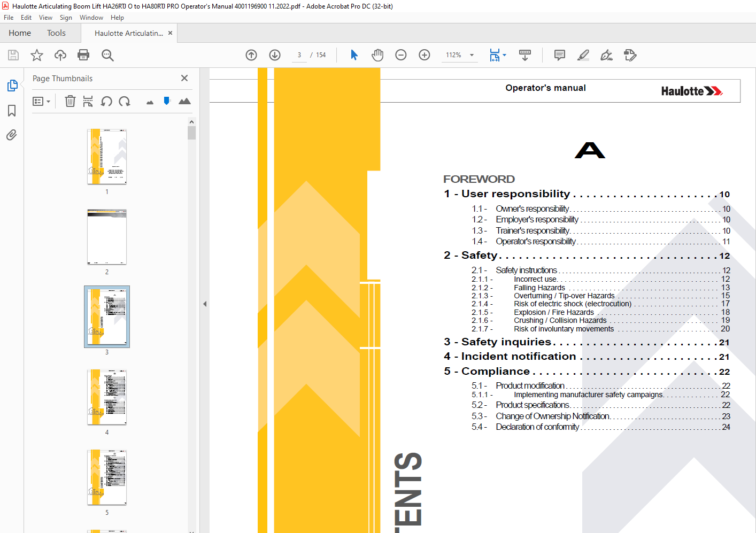Click the fit page width icon
Screen dimensions: 756x533
coord(495,55)
